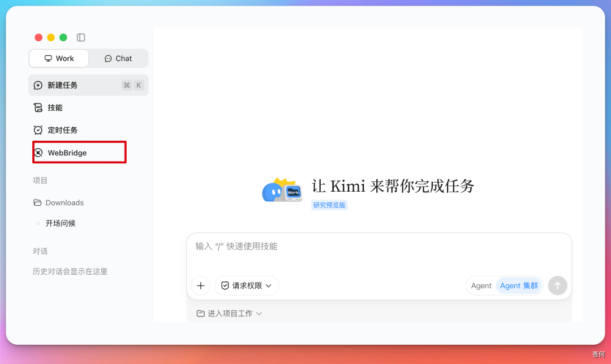Viewport: 611px width, 364px height.
Task: Click the monitor icon on Work tab
Action: 48,58
